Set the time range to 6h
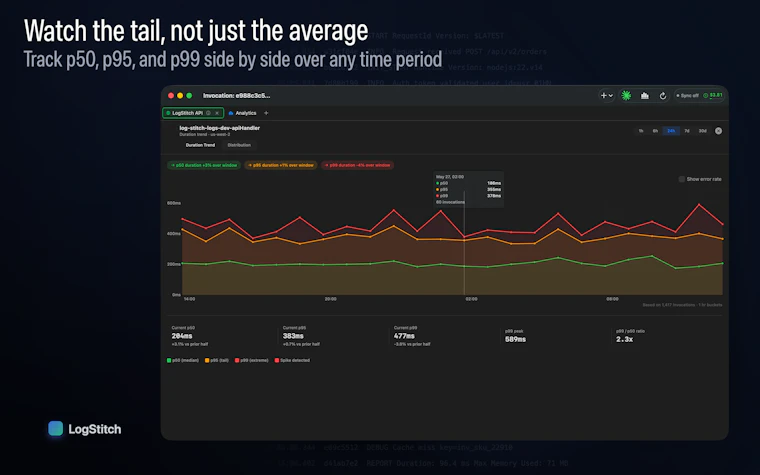This screenshot has height=475, width=760. pyautogui.click(x=655, y=131)
